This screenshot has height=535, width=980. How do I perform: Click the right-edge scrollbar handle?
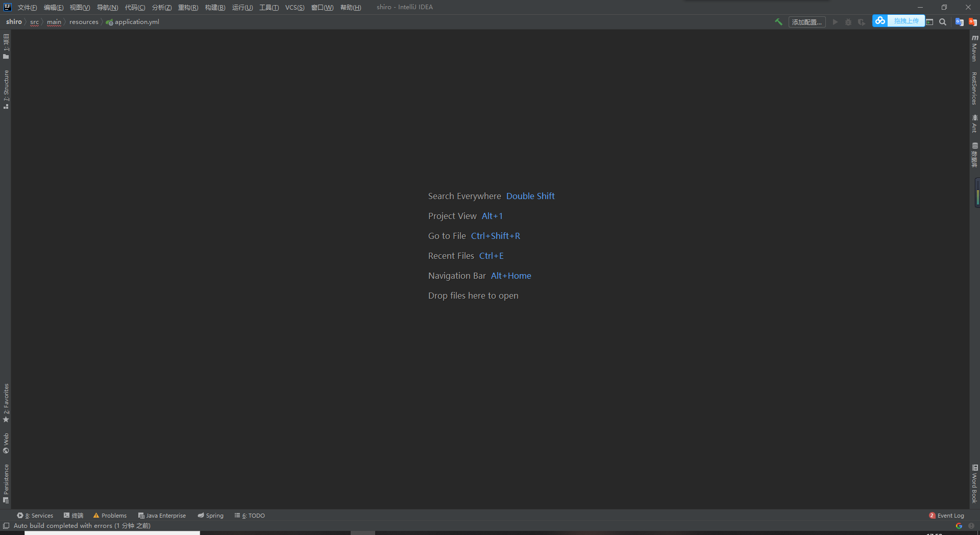pyautogui.click(x=977, y=192)
